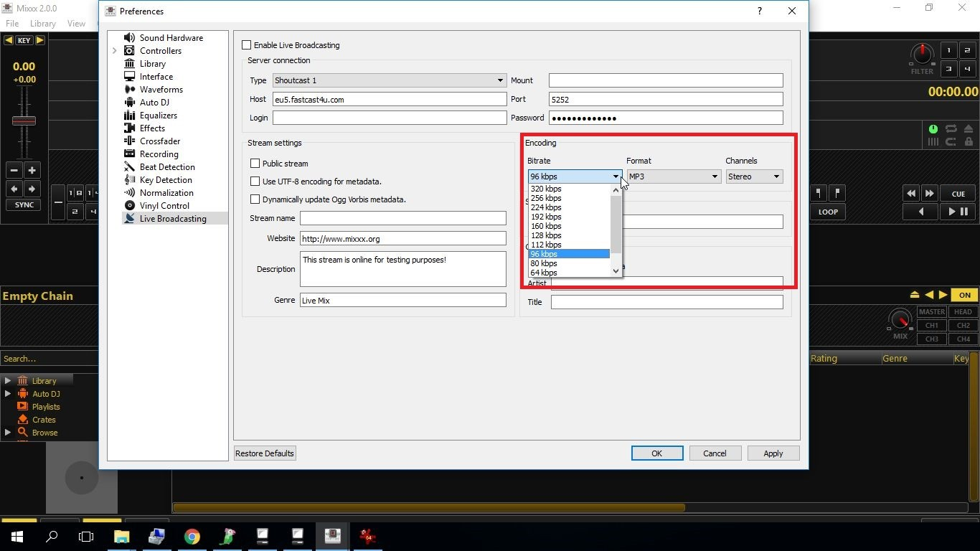Click SYNC button in Mixxx deck
The height and width of the screenshot is (551, 980).
click(x=24, y=205)
